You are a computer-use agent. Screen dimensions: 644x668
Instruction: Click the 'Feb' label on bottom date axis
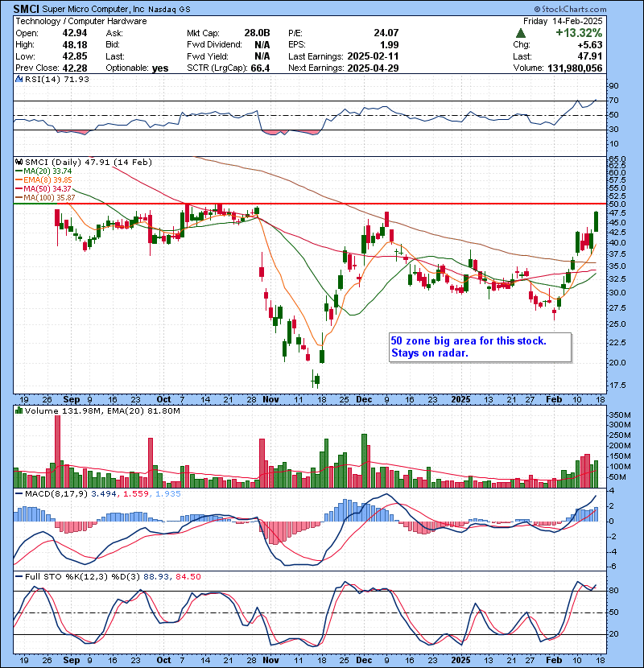[x=554, y=660]
